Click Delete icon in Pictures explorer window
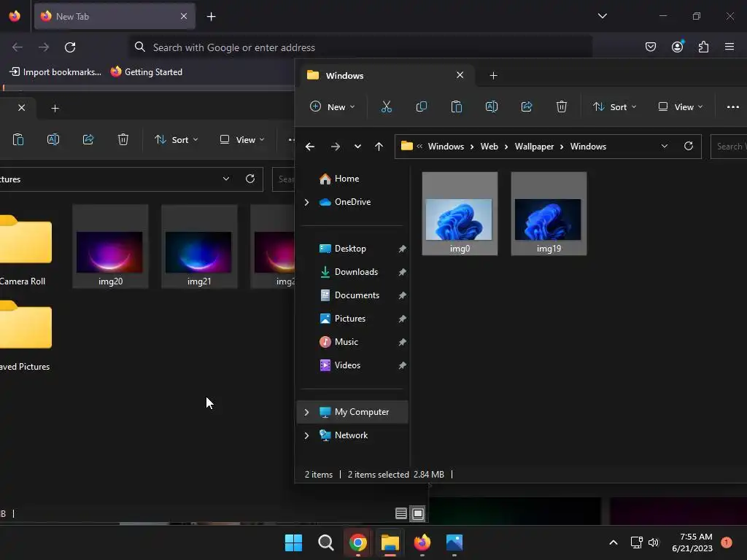Viewport: 747px width, 560px height. [123, 139]
